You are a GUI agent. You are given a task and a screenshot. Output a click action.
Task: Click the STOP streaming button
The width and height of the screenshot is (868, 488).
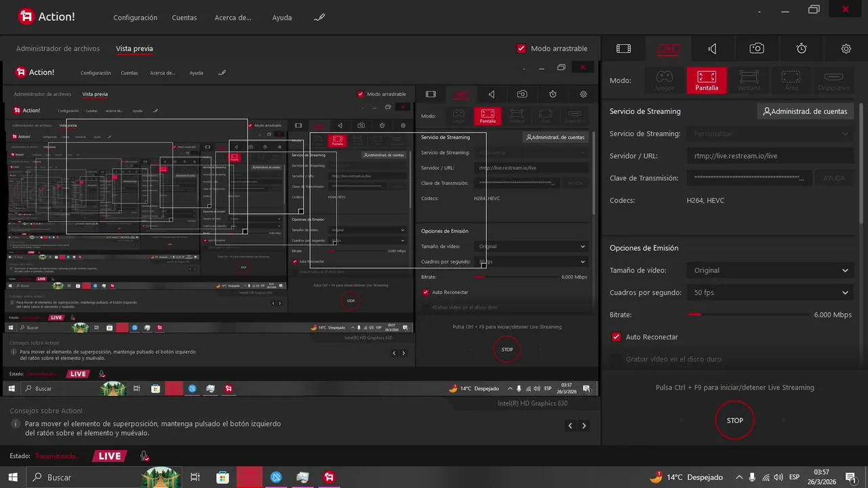tap(735, 420)
